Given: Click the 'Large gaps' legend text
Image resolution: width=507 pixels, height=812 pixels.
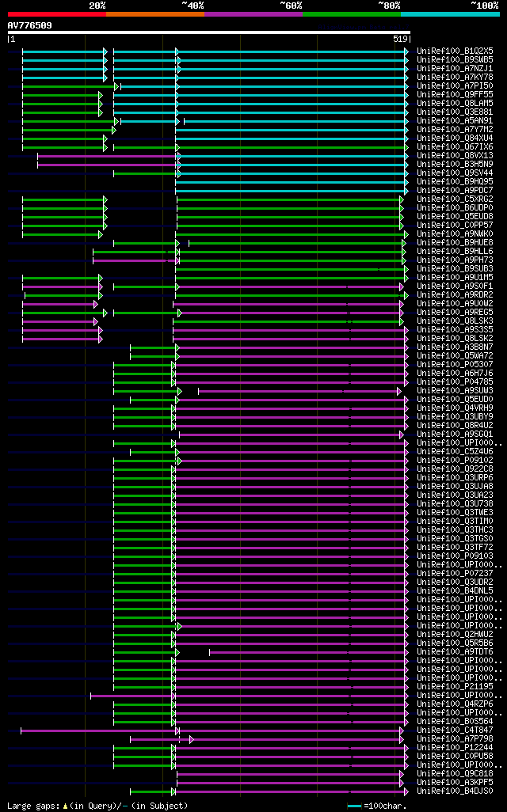Looking at the screenshot, I should tap(97, 806).
